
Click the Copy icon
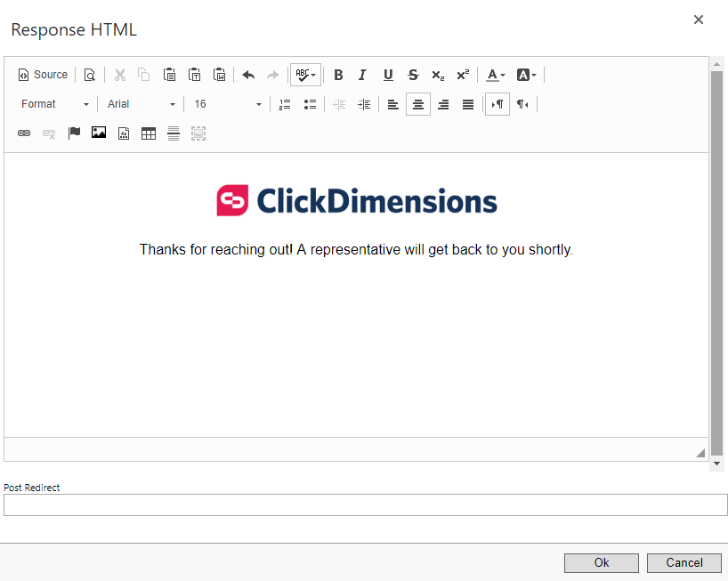coord(144,75)
